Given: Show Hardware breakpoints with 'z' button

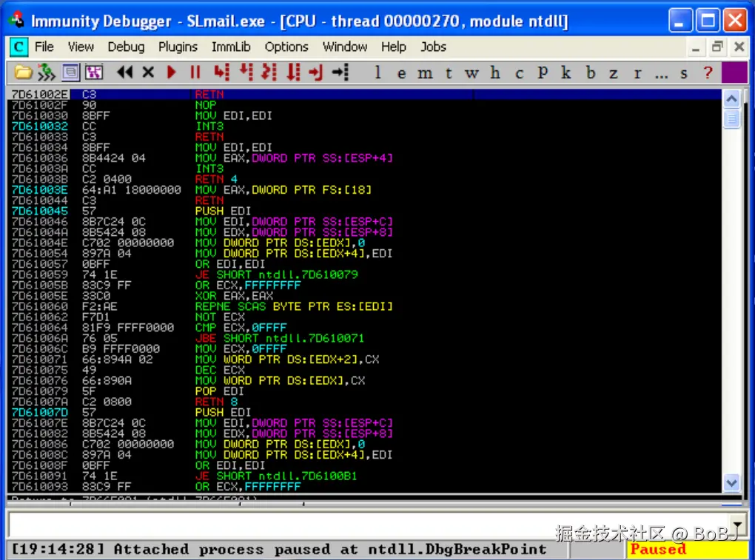Looking at the screenshot, I should click(614, 73).
